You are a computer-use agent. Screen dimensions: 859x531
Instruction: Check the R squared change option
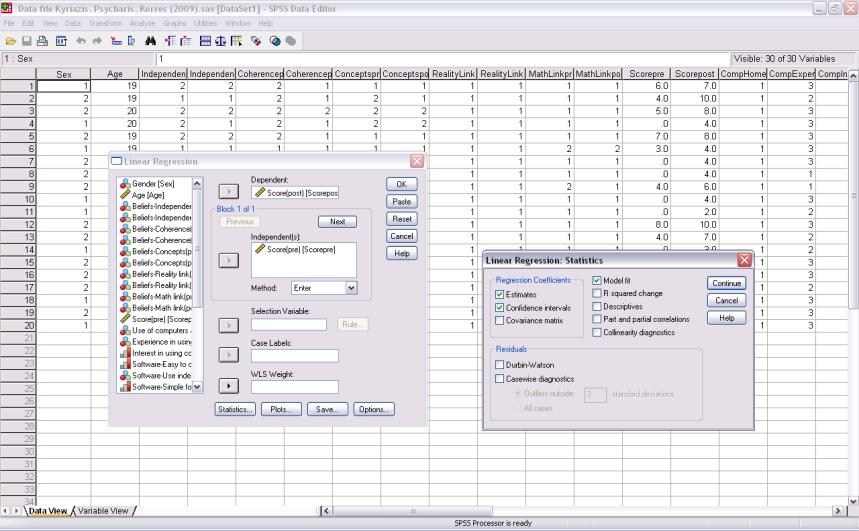[597, 293]
